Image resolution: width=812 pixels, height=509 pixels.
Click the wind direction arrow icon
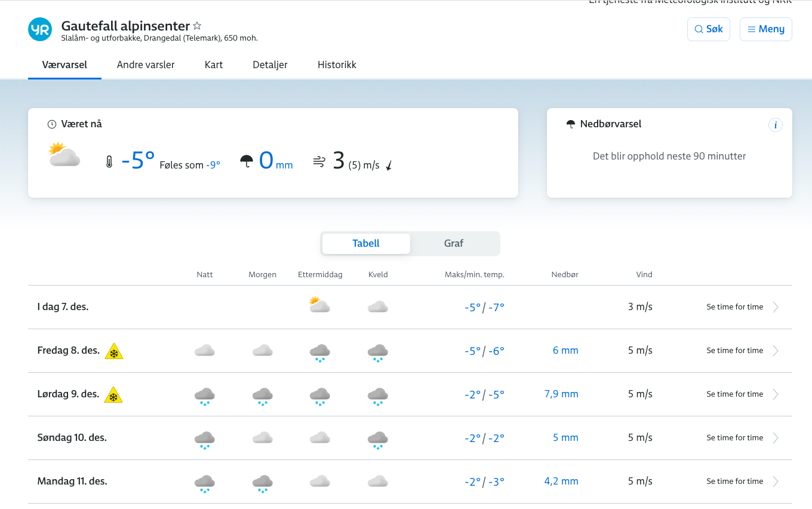coord(389,165)
